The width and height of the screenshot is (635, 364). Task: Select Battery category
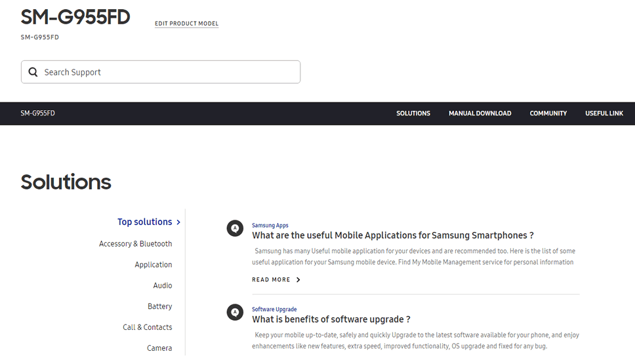pos(159,306)
